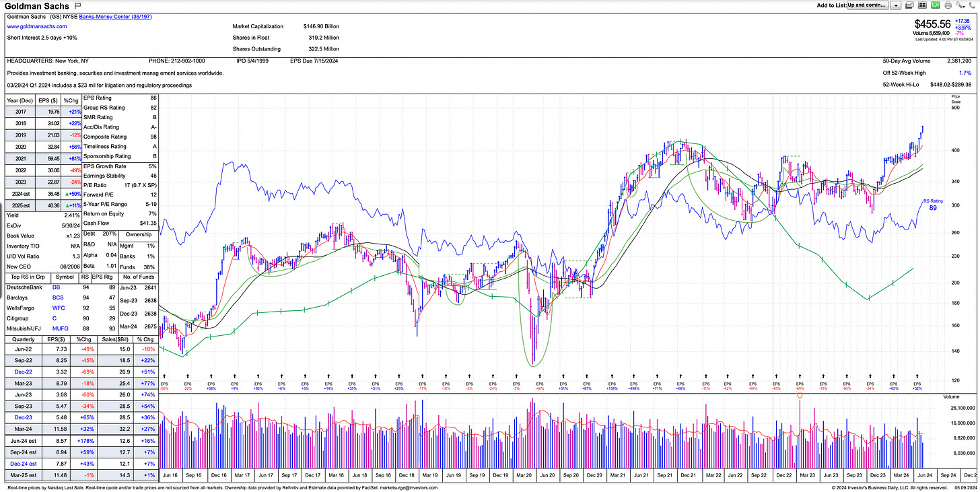Image resolution: width=980 pixels, height=492 pixels.
Task: Click the phone contact icon
Action: [x=972, y=5]
